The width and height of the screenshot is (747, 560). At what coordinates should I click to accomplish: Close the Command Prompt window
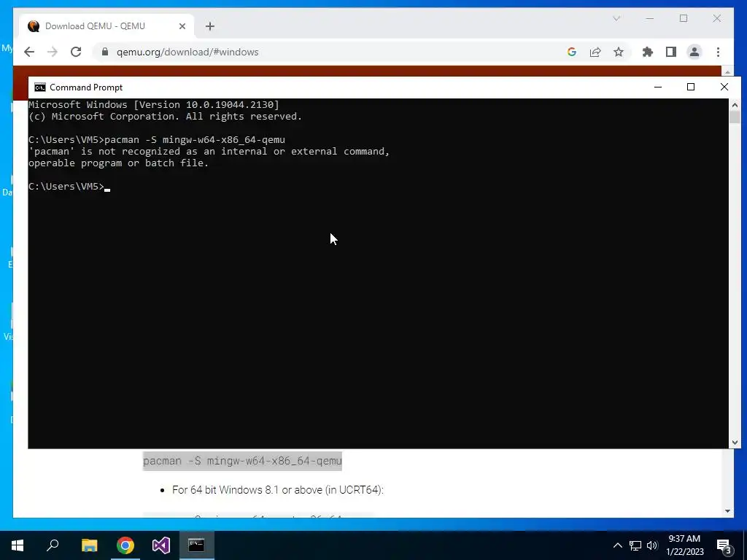[724, 87]
